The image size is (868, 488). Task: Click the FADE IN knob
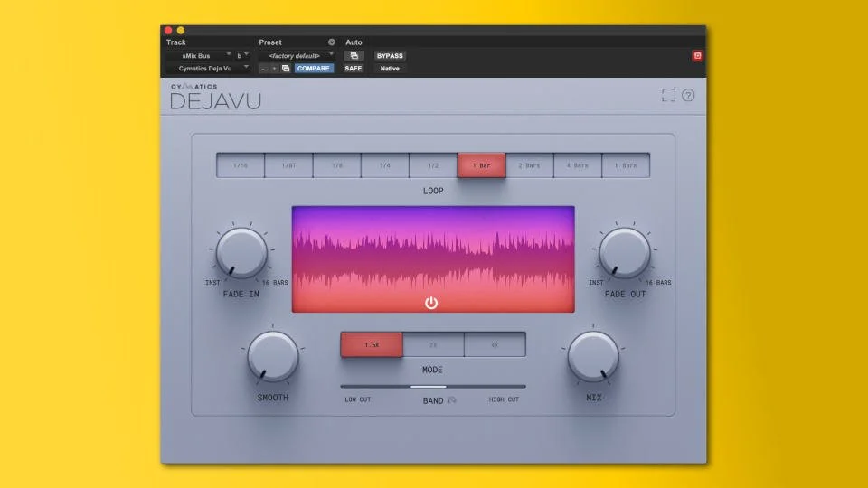(241, 253)
